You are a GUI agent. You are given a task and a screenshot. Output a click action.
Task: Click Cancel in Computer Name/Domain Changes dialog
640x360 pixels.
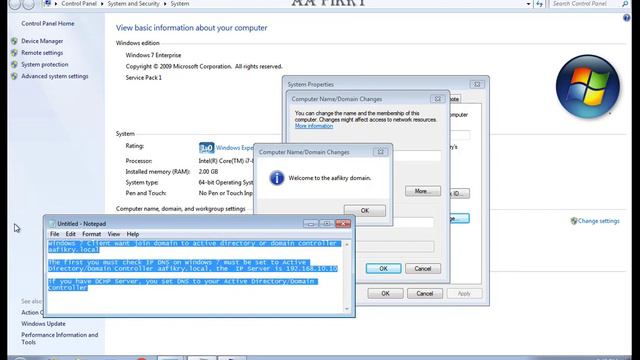[x=422, y=269]
